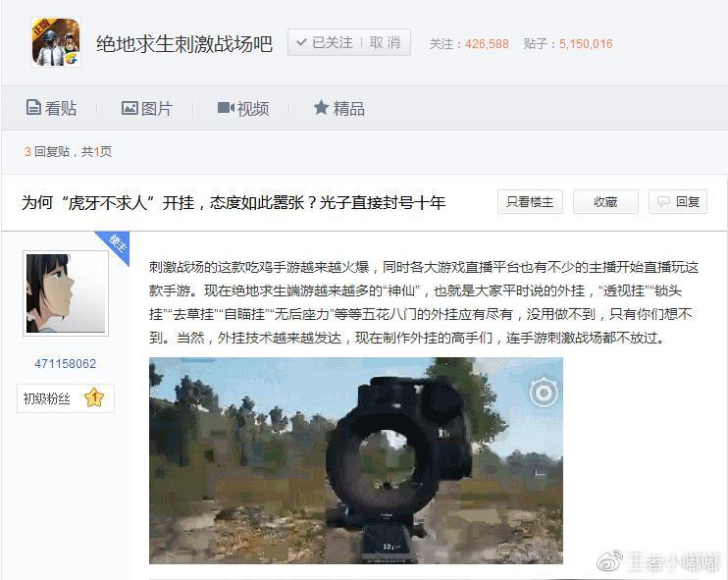The image size is (728, 580).
Task: Click the 图片 picture icon
Action: (x=130, y=108)
